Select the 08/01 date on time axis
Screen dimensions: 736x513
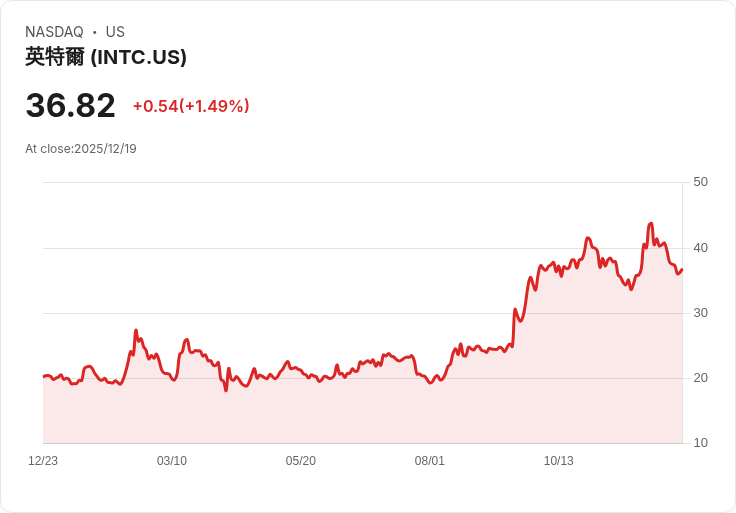point(430,461)
